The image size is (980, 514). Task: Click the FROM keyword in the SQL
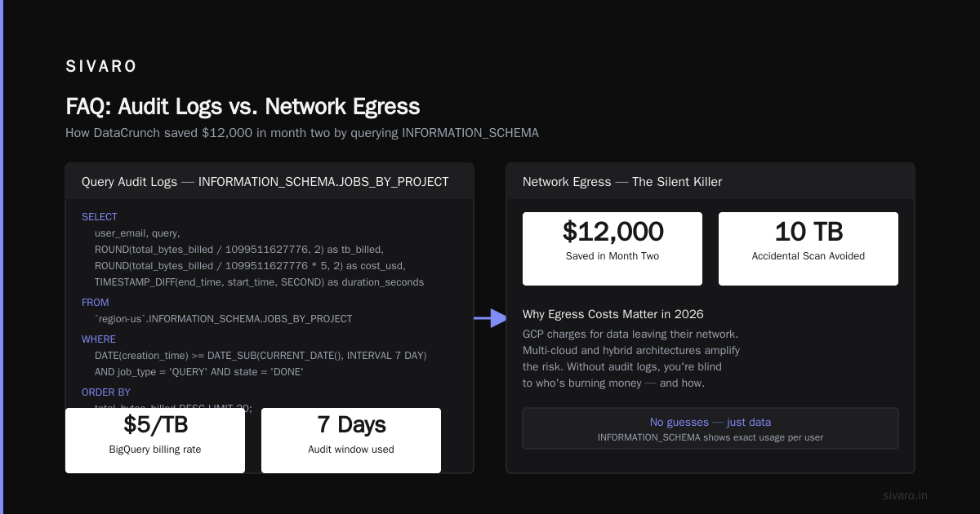click(x=96, y=303)
